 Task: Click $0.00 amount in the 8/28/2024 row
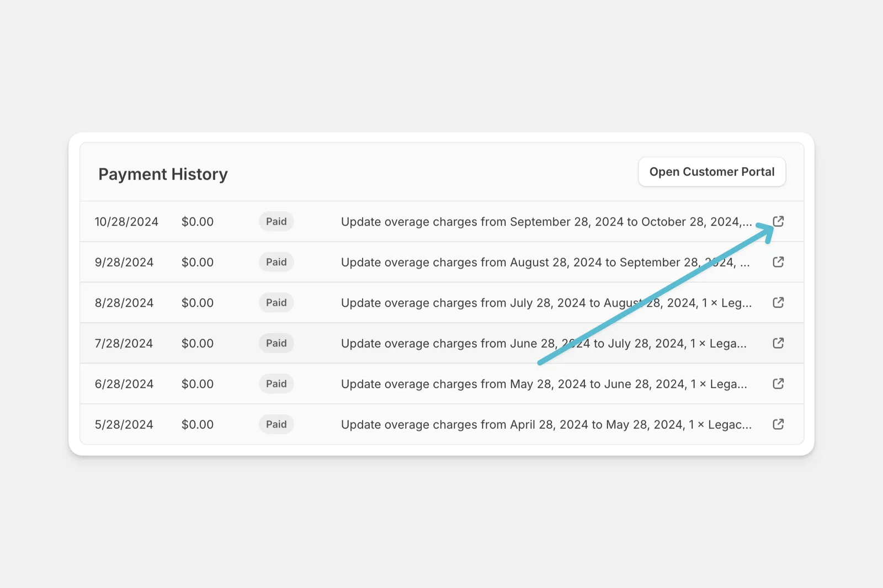[x=198, y=303]
